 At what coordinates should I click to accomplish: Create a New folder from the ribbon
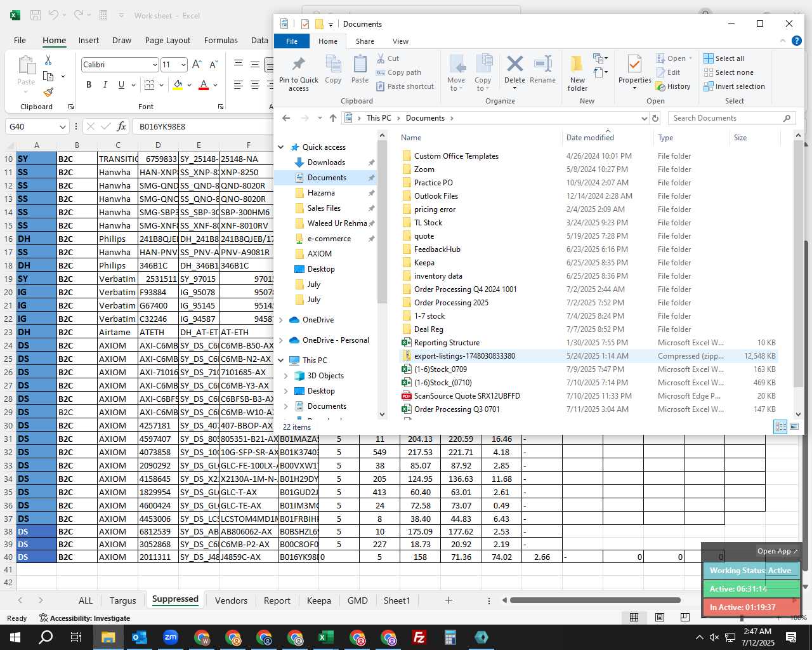click(577, 72)
